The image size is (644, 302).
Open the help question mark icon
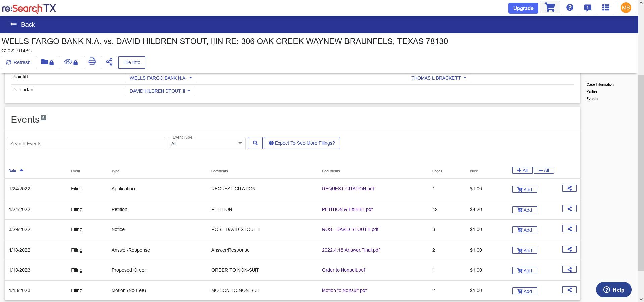click(x=570, y=7)
